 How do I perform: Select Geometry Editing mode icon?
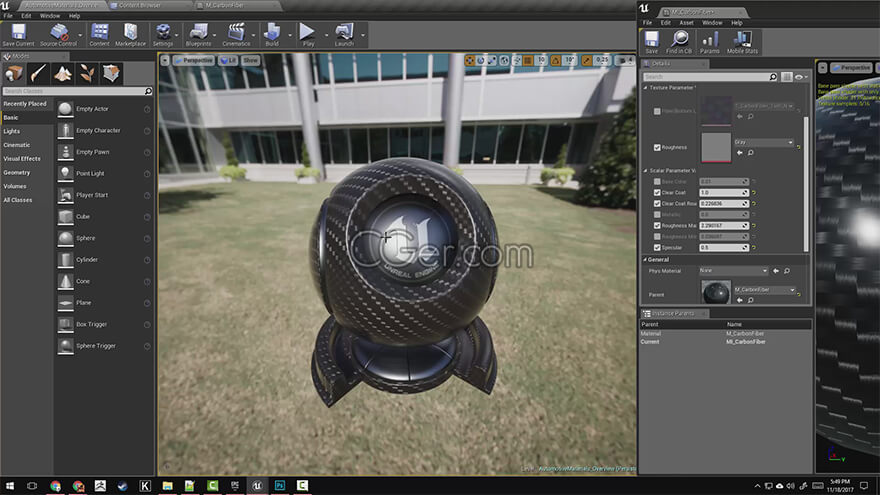point(111,74)
